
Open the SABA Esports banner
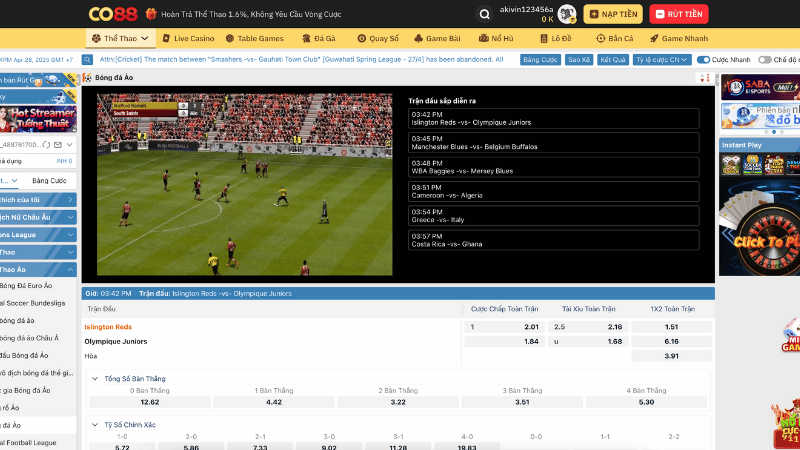760,87
